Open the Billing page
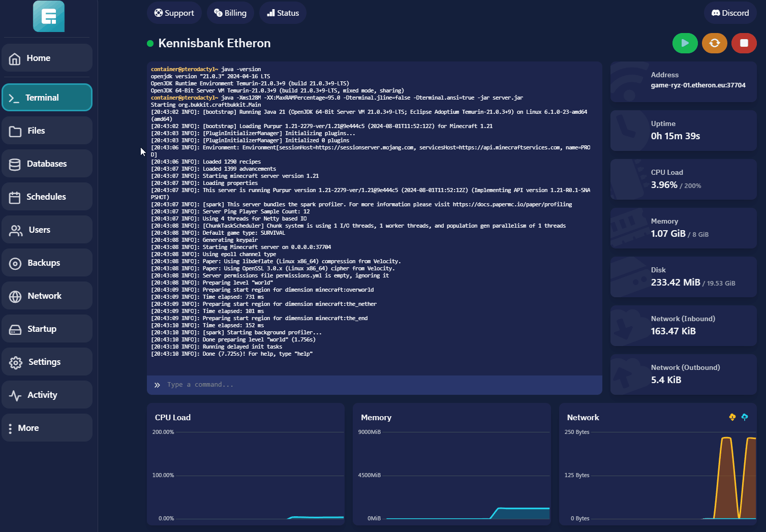The height and width of the screenshot is (532, 766). point(230,13)
